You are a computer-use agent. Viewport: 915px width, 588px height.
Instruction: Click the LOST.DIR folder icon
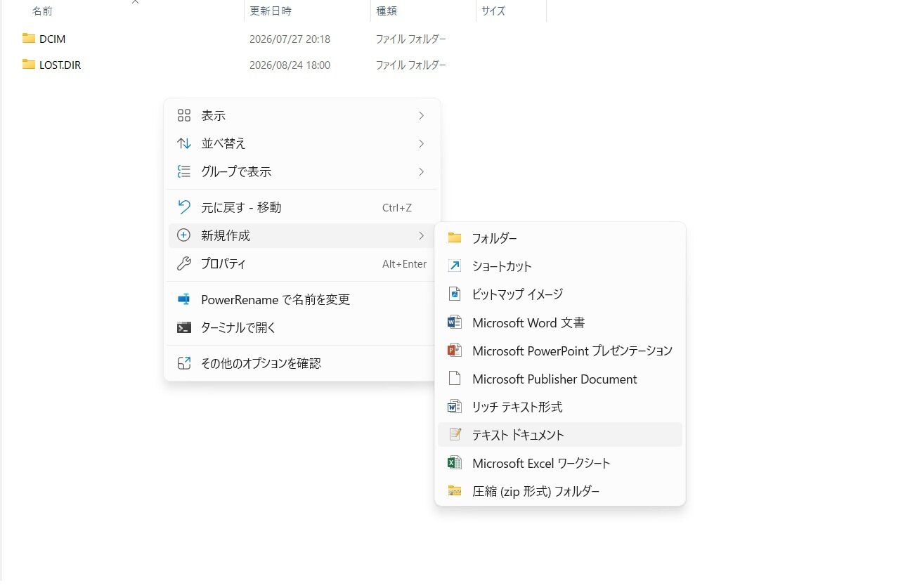29,65
